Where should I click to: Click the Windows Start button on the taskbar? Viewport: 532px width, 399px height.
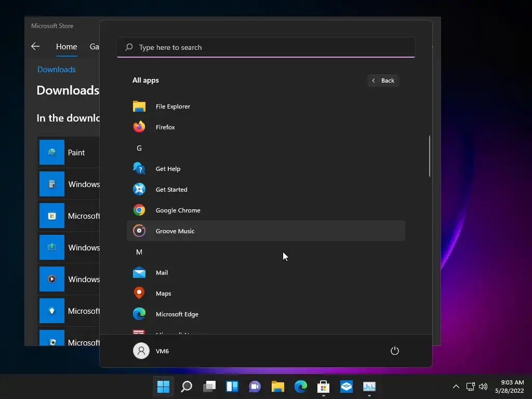163,386
